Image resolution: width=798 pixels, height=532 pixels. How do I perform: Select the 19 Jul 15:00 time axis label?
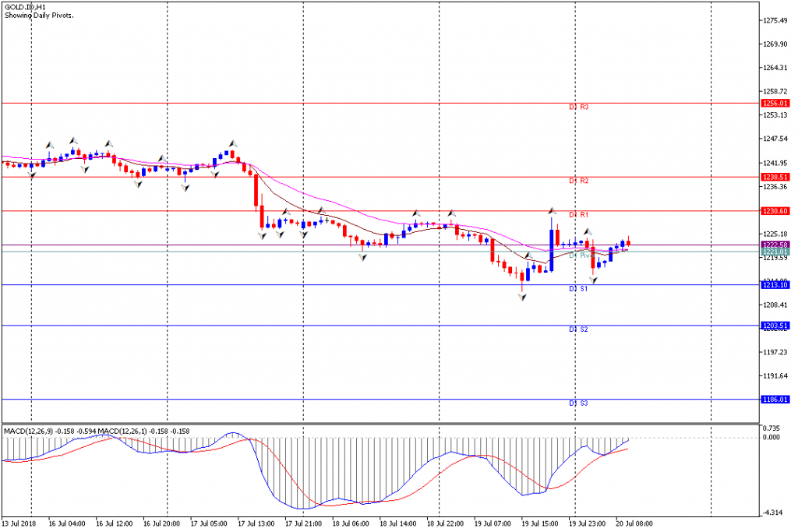pyautogui.click(x=539, y=523)
